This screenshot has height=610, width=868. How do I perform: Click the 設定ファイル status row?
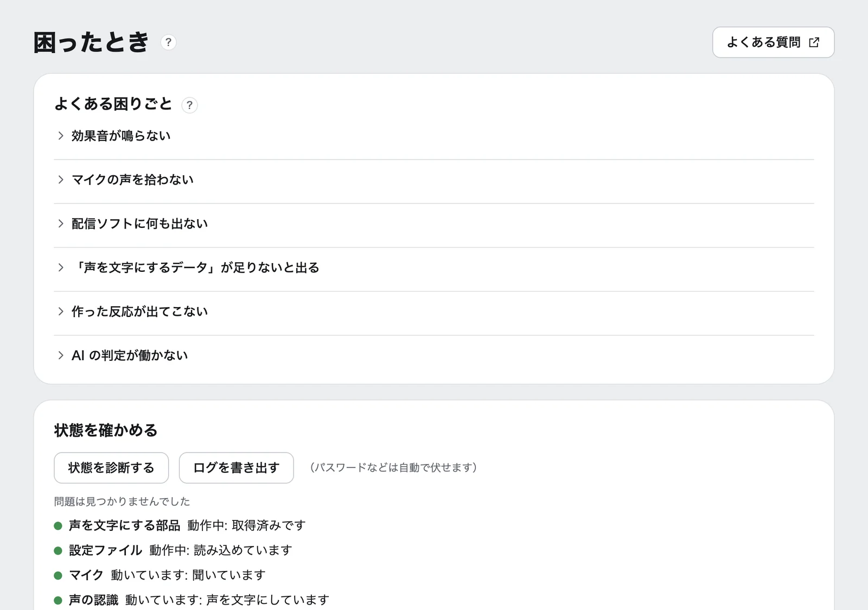(173, 550)
